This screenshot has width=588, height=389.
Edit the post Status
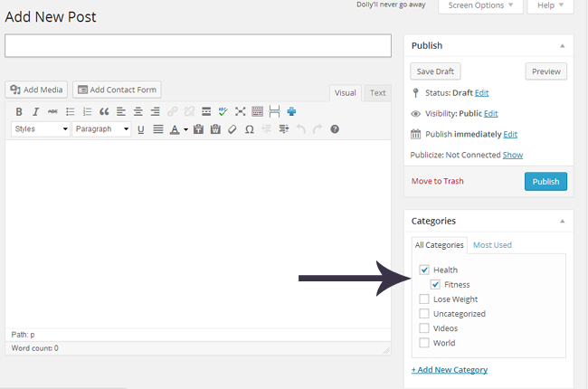(x=481, y=93)
